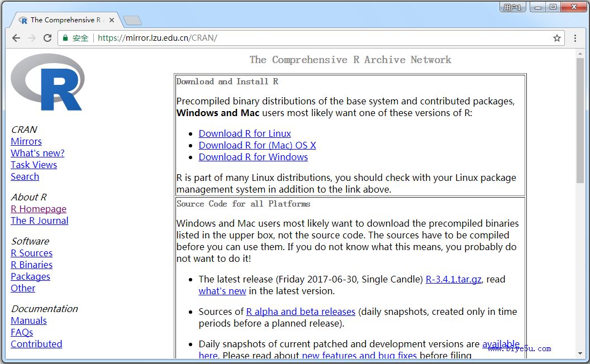Image resolution: width=590 pixels, height=364 pixels.
Task: Open R Binaries link
Action: (x=32, y=265)
